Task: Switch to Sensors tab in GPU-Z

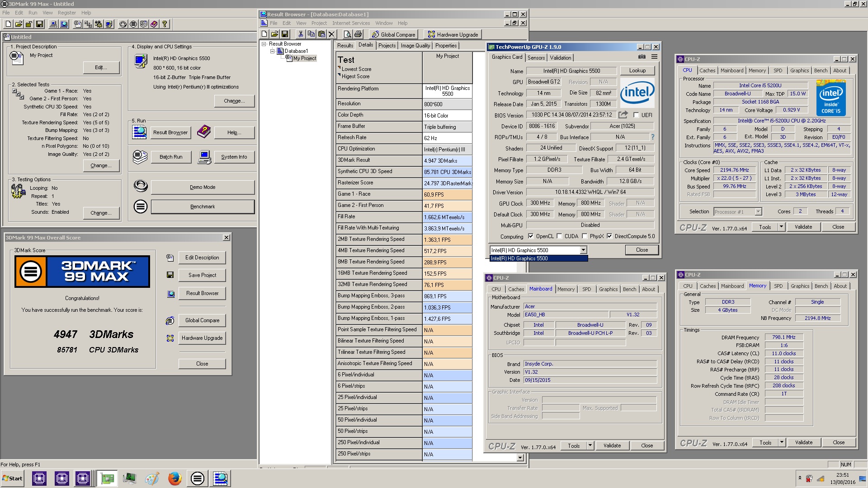Action: point(536,58)
